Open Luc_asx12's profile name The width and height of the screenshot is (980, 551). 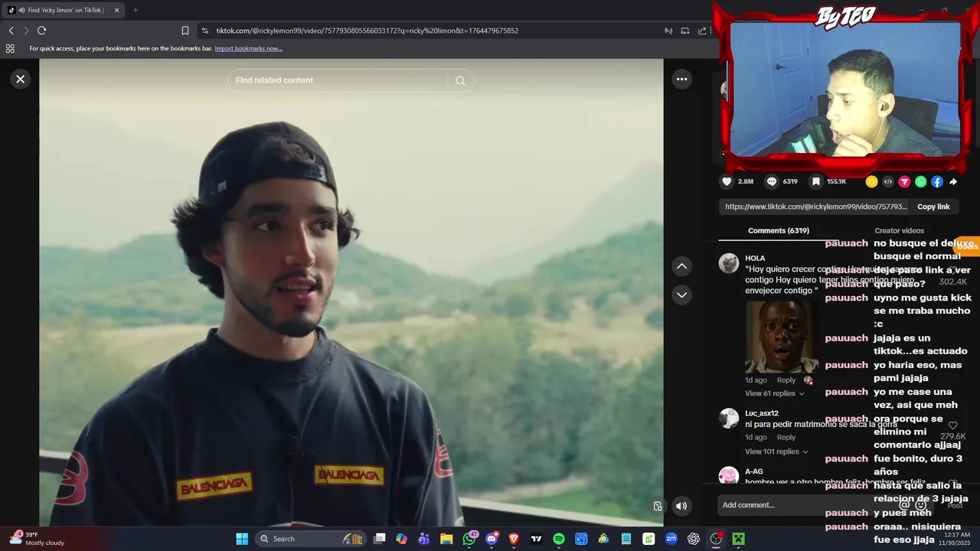point(762,413)
